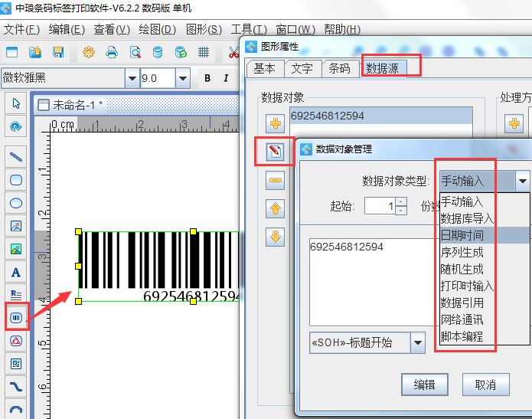Screen dimensions: 532x419
Task: Open the 绘图(D) menu
Action: click(158, 30)
